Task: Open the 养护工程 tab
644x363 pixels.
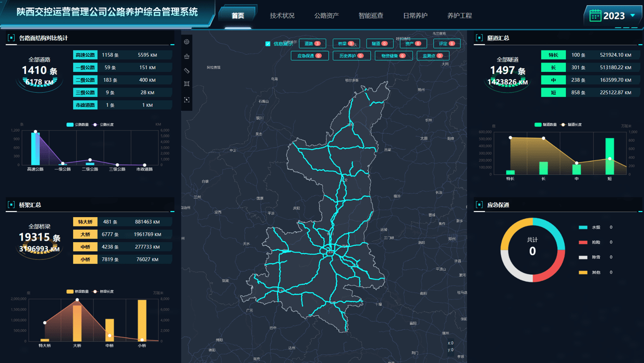Action: coord(459,16)
